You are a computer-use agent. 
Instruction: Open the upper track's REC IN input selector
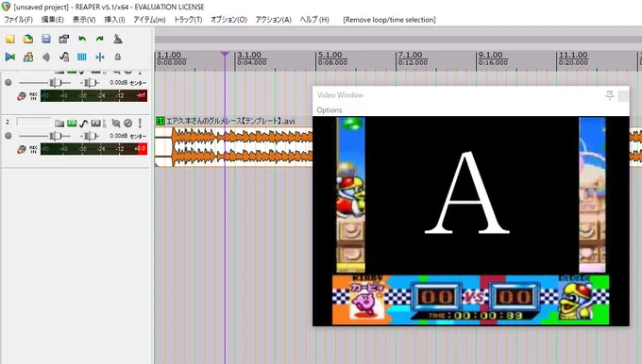(34, 96)
